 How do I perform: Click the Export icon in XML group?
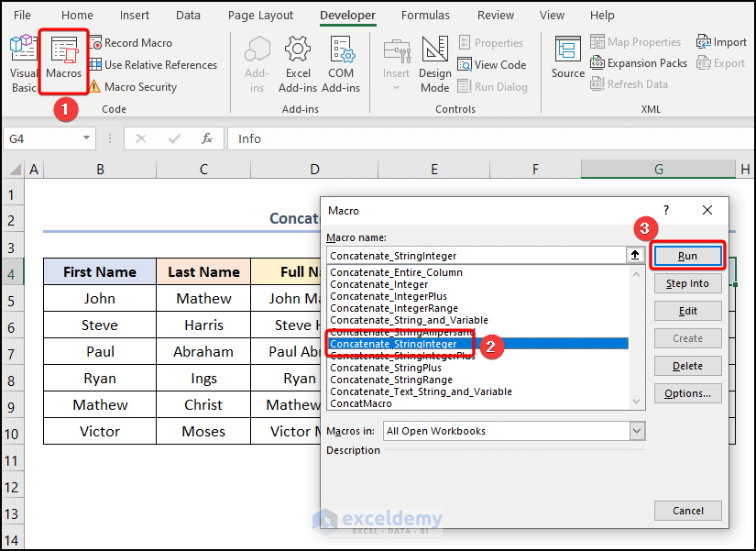pos(722,63)
